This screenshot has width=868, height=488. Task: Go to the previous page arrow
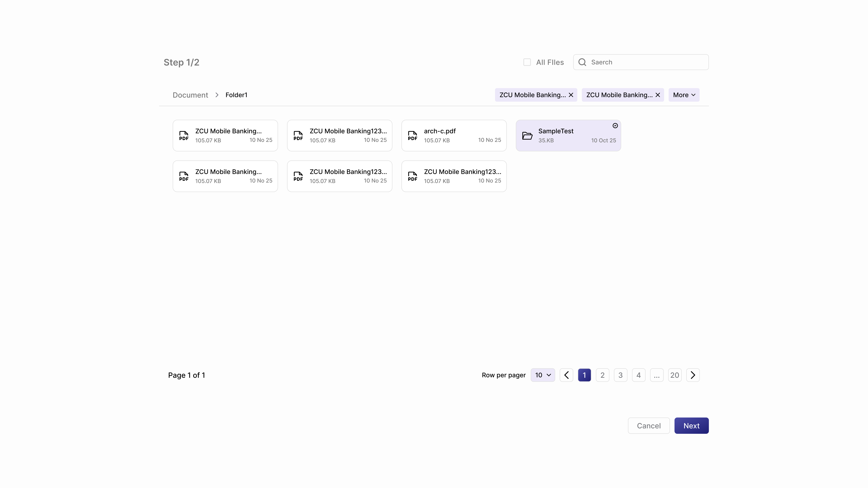click(566, 375)
